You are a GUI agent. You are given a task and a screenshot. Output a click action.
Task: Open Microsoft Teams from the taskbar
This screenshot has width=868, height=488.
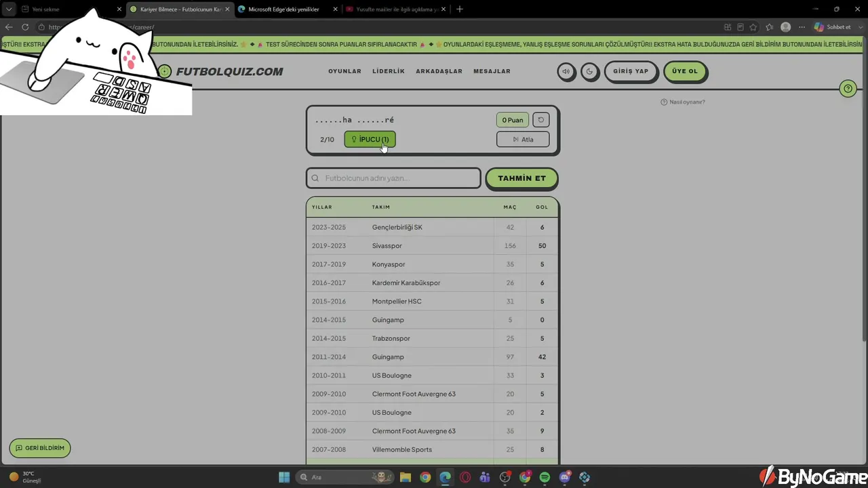485,477
